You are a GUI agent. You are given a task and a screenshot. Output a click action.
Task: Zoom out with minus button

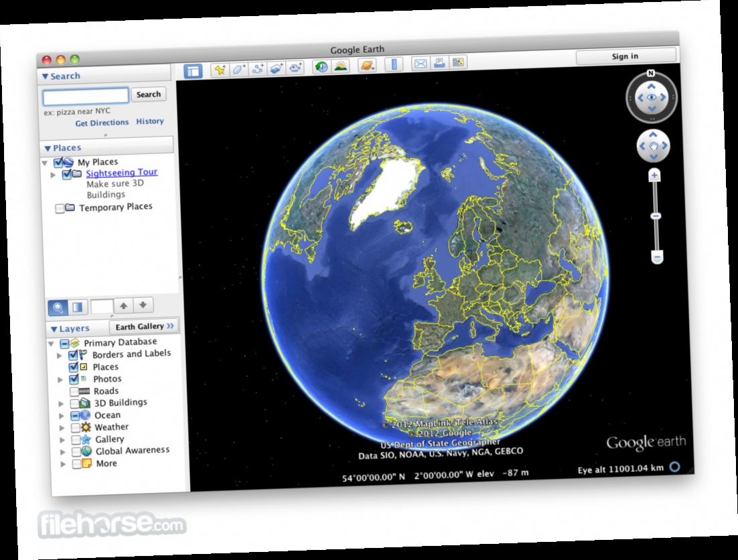(x=657, y=257)
